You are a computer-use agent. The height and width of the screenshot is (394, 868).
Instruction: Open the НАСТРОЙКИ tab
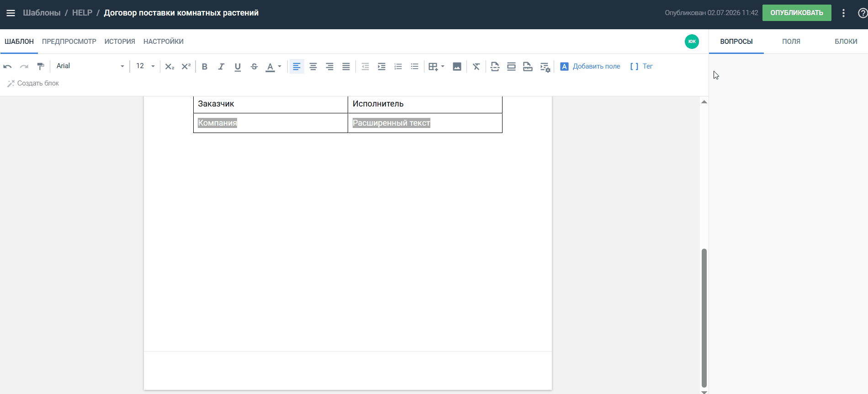tap(164, 42)
